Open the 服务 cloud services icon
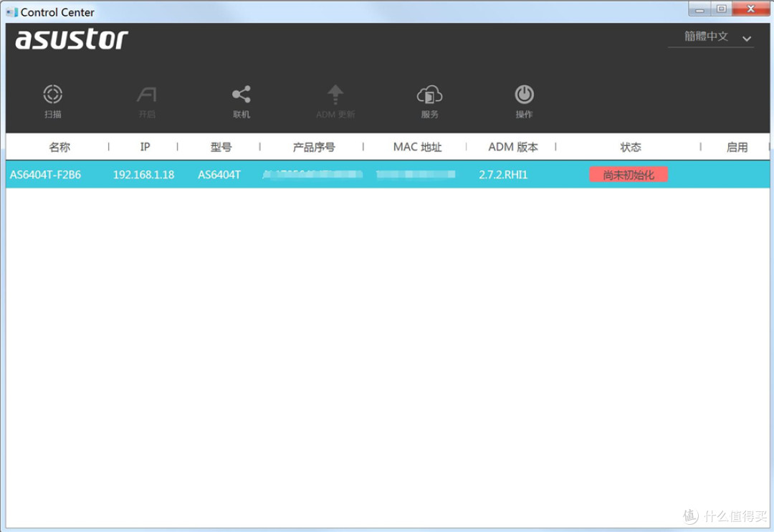The width and height of the screenshot is (774, 532). click(429, 95)
